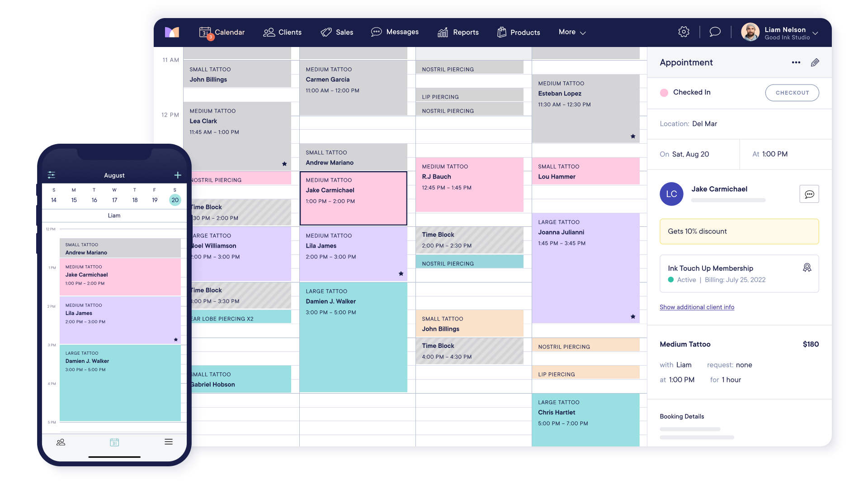Click the Settings gear icon
The width and height of the screenshot is (868, 488).
pos(683,32)
